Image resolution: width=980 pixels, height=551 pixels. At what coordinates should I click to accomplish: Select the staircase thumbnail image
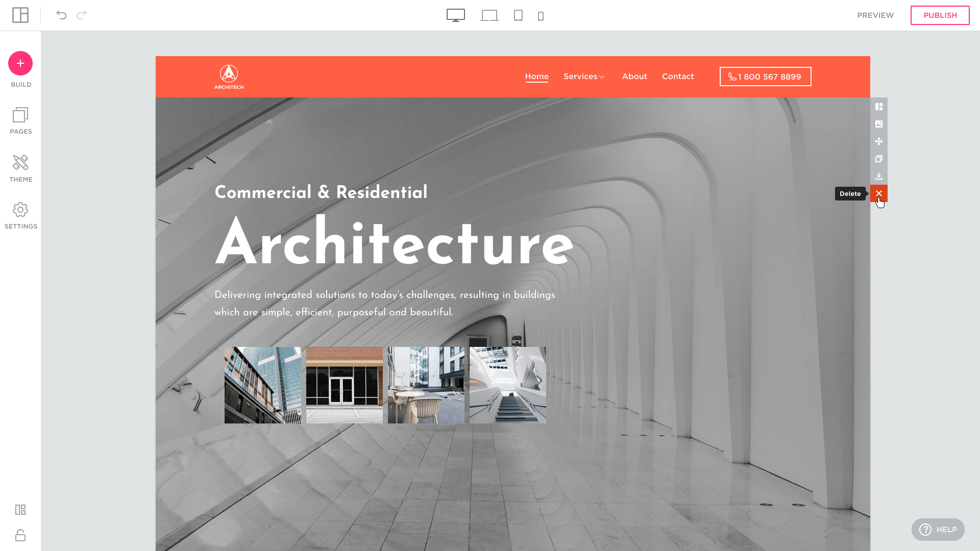tap(508, 385)
